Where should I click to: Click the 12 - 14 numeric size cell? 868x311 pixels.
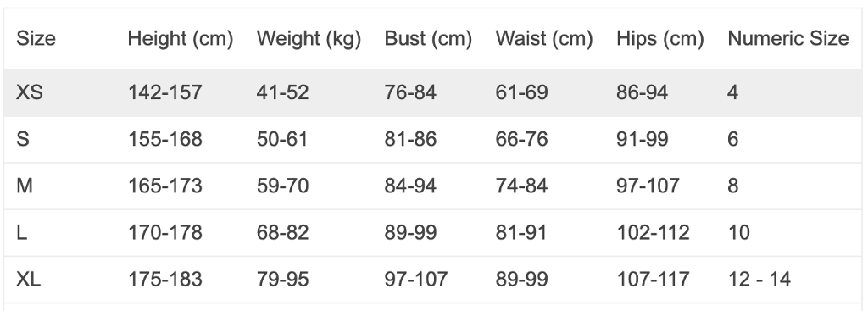(759, 279)
